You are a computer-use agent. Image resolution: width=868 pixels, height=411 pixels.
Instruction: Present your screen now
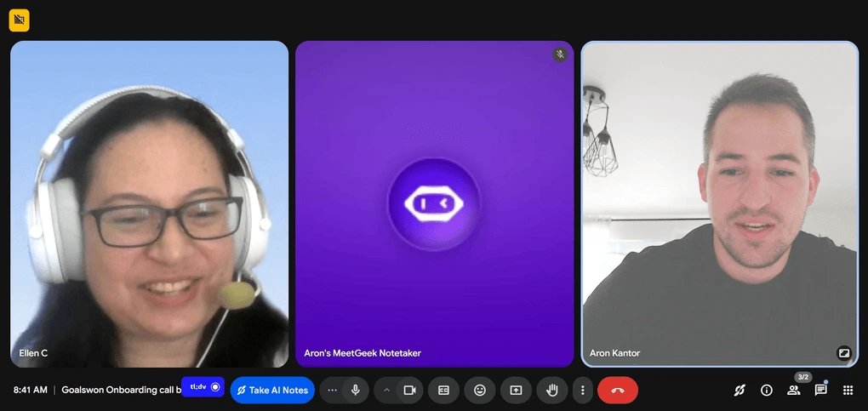click(x=516, y=390)
